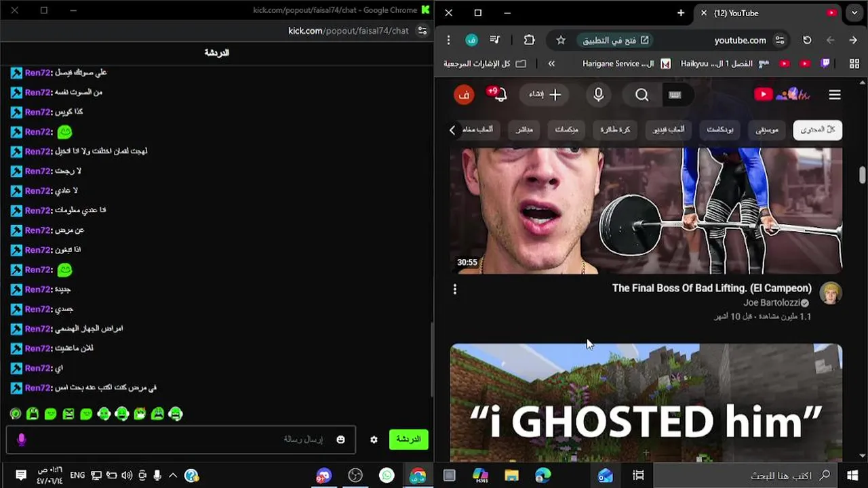Open OBS Studio from the taskbar
Viewport: 868px width, 488px height.
(355, 476)
